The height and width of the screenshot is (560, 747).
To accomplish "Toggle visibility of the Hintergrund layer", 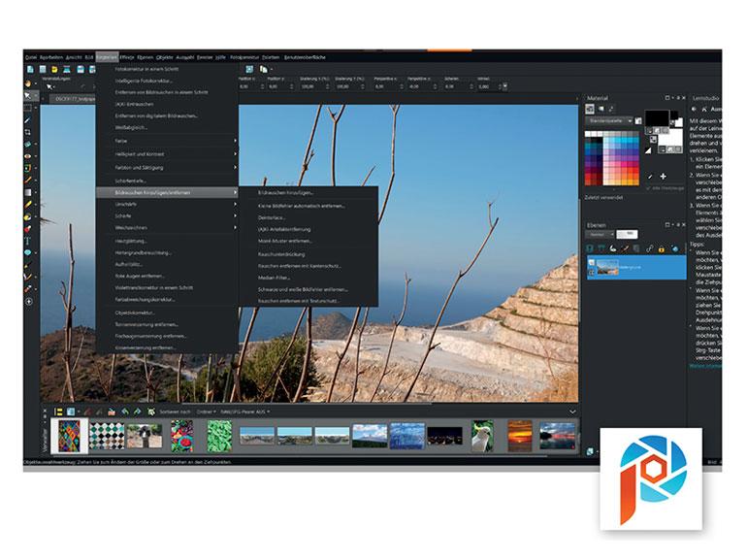I will point(591,263).
